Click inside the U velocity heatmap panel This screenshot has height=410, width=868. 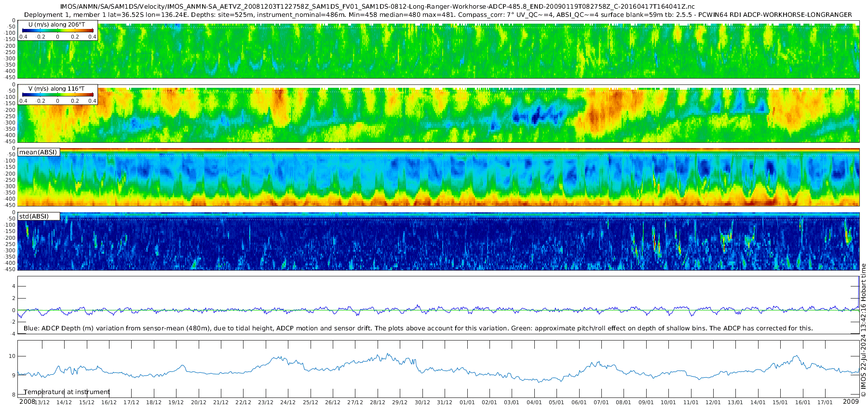point(438,49)
